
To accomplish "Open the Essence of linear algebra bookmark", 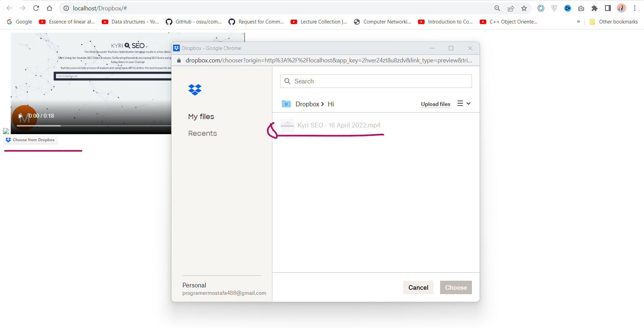I will [x=67, y=22].
